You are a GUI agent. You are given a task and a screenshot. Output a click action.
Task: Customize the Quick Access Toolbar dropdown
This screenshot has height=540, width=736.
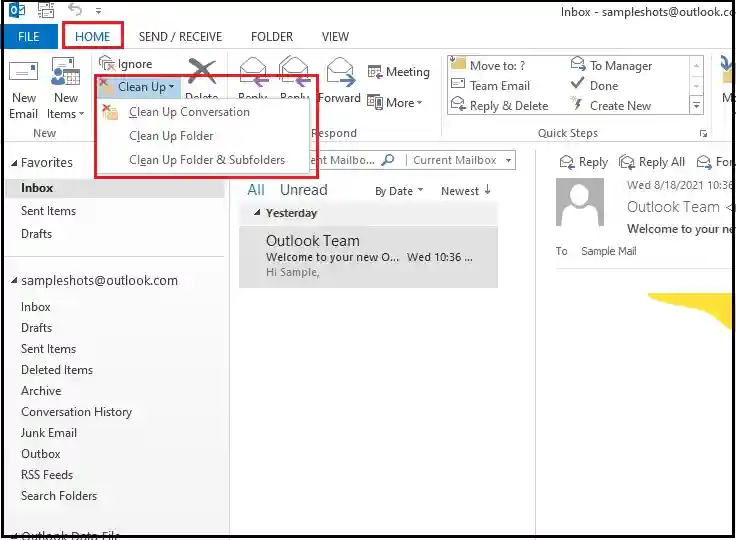coord(98,10)
